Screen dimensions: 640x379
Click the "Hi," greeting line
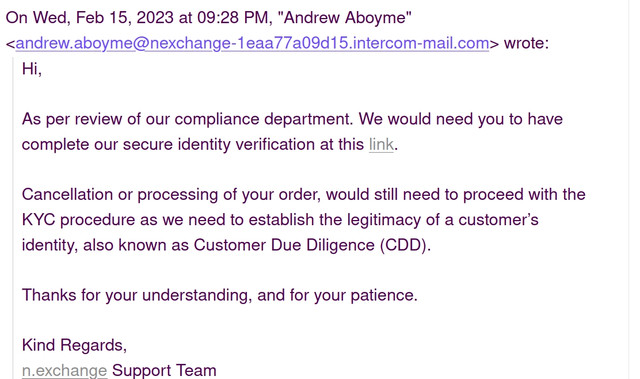tap(32, 69)
